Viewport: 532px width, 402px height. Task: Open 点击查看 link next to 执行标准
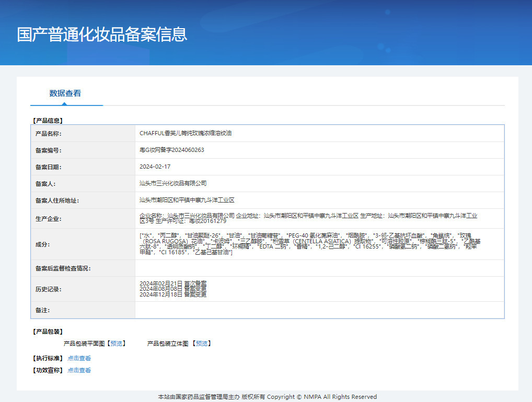pos(79,358)
